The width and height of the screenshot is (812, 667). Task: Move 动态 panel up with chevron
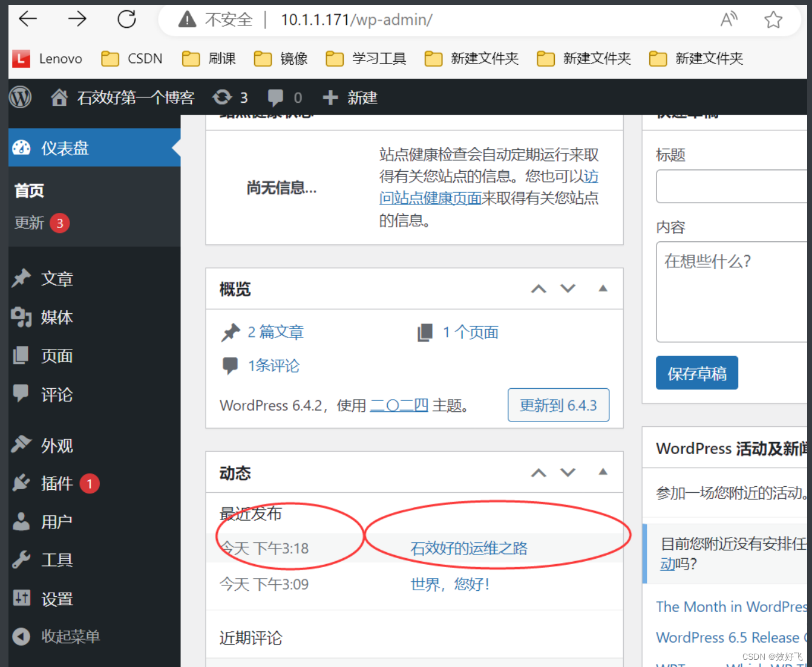point(539,472)
